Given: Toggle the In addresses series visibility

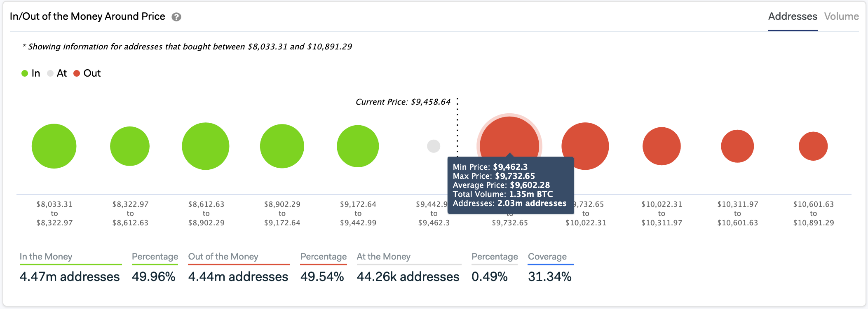Looking at the screenshot, I should [31, 73].
